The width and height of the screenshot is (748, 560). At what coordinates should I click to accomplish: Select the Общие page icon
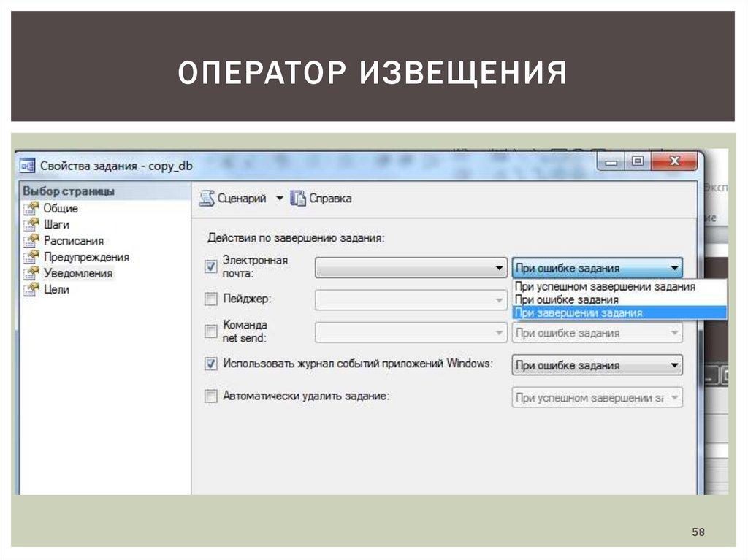coord(31,208)
